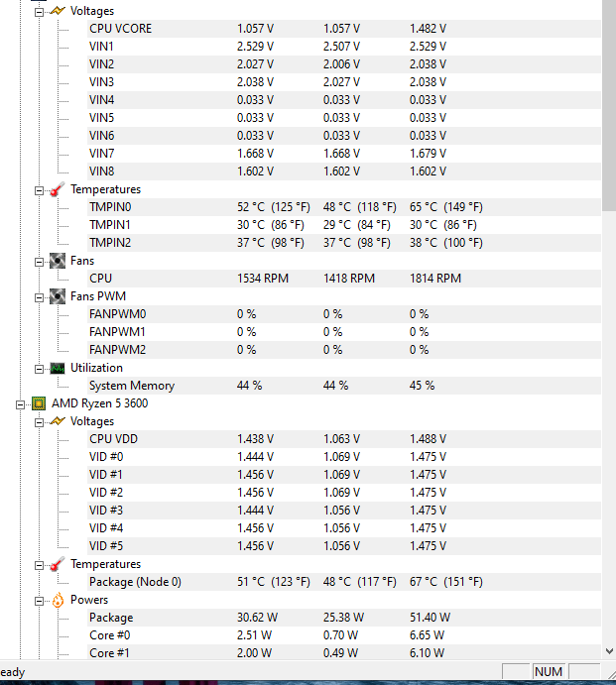Click the NUM status bar indicator
The image size is (616, 685).
point(548,672)
